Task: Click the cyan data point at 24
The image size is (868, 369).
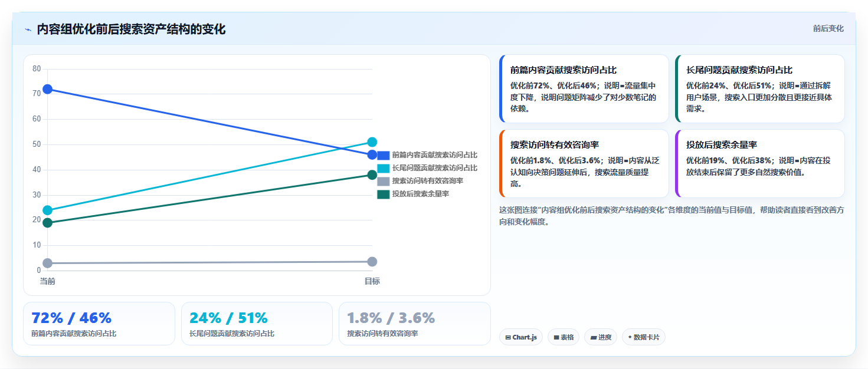Action: coord(48,210)
